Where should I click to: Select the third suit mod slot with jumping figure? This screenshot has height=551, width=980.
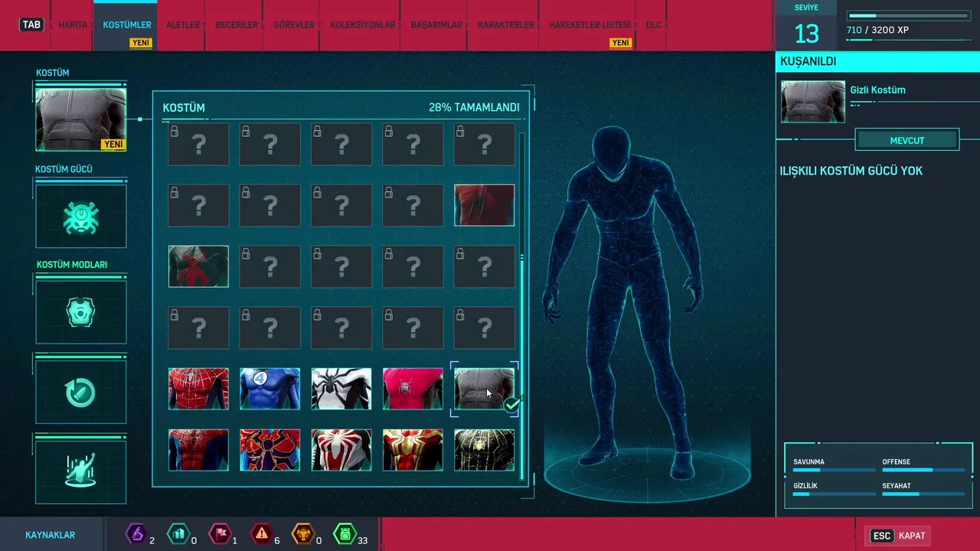[x=80, y=471]
